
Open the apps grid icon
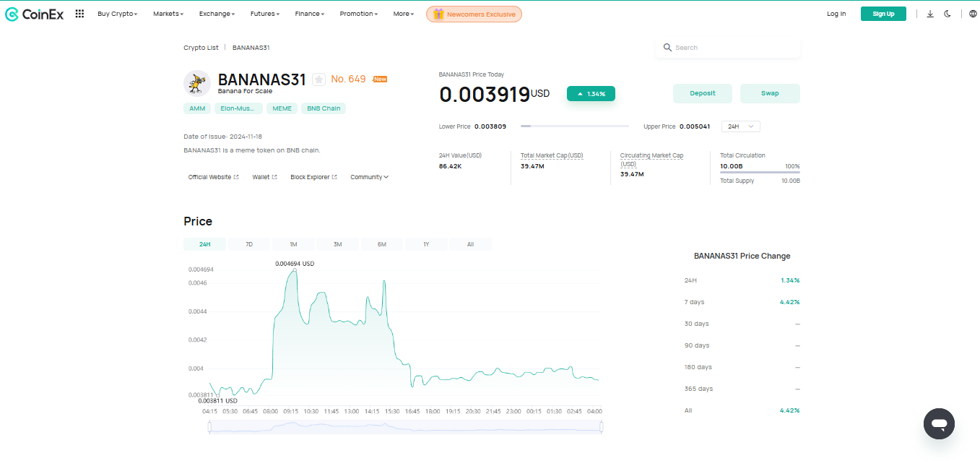click(x=79, y=14)
